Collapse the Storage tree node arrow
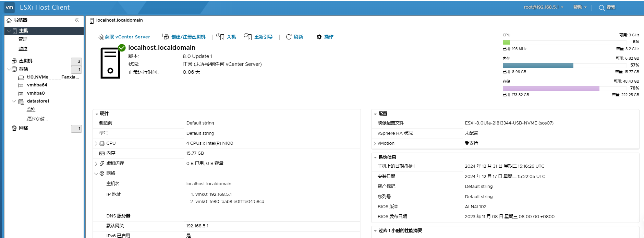 click(9, 69)
